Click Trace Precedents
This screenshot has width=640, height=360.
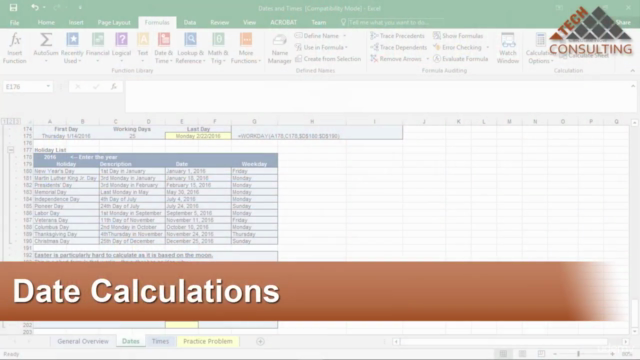(397, 36)
